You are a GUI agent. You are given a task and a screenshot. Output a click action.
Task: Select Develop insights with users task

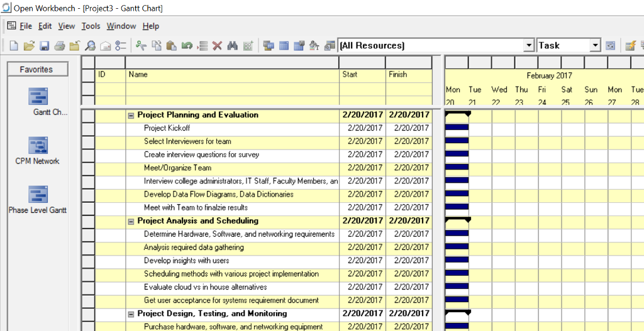click(x=186, y=261)
